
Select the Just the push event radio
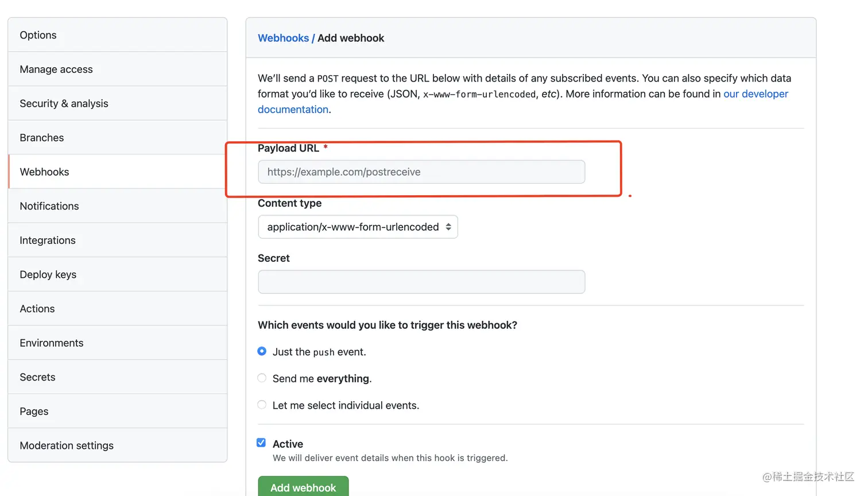click(262, 351)
